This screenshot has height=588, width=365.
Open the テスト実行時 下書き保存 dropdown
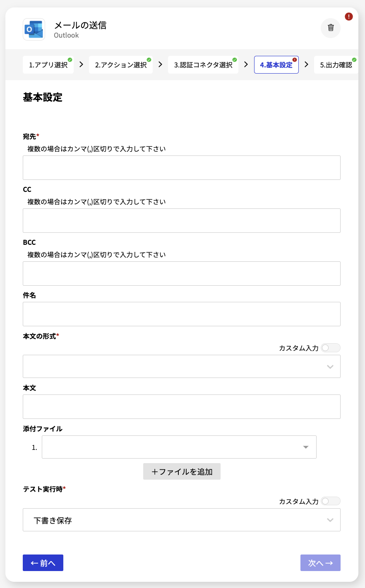coord(182,520)
